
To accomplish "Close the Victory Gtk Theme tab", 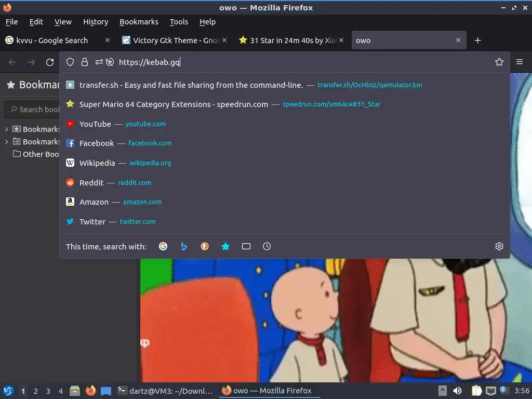I will (x=224, y=40).
